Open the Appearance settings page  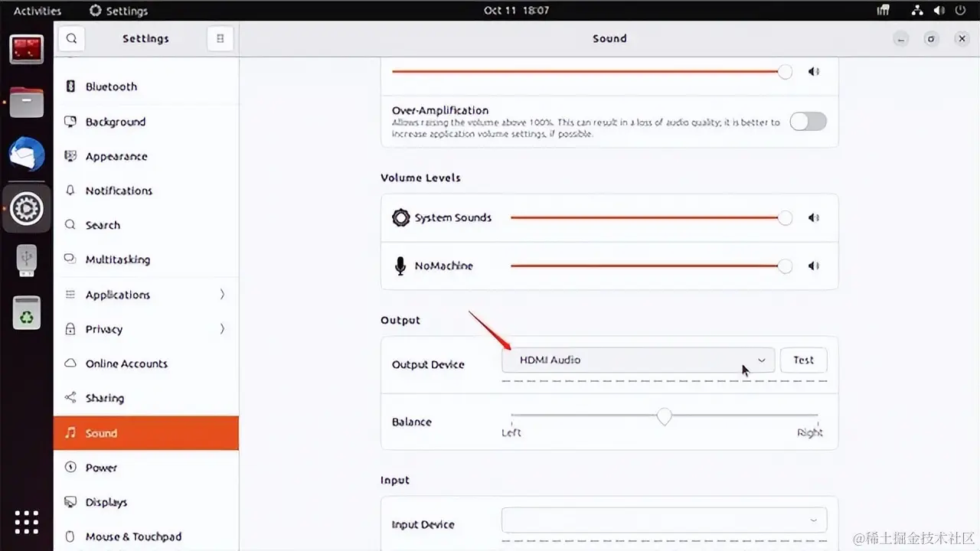coord(146,156)
